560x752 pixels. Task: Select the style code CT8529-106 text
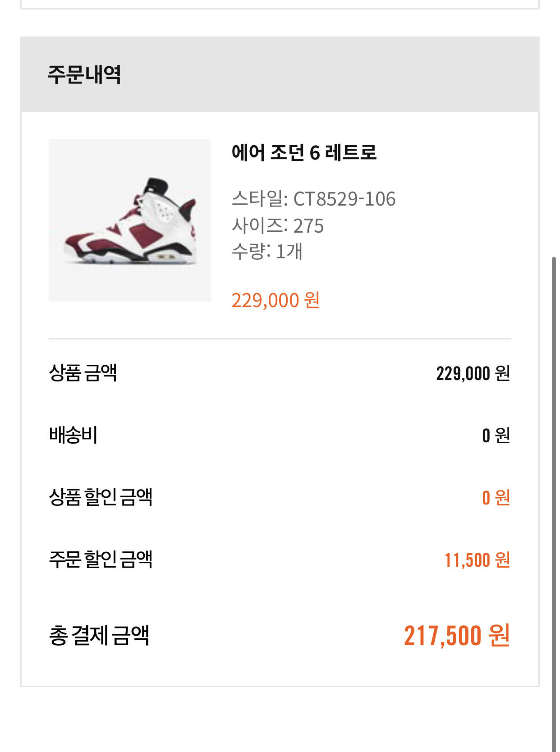point(344,199)
